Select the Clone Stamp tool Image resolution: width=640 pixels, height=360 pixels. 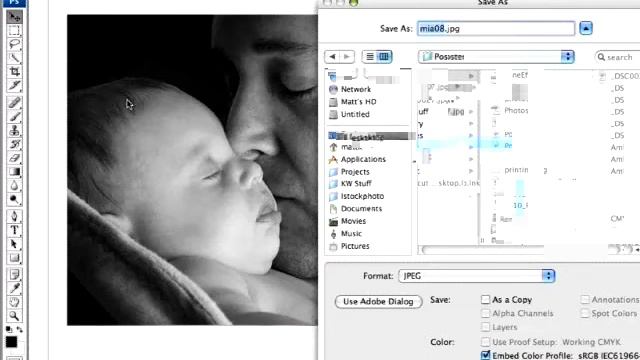(x=14, y=131)
